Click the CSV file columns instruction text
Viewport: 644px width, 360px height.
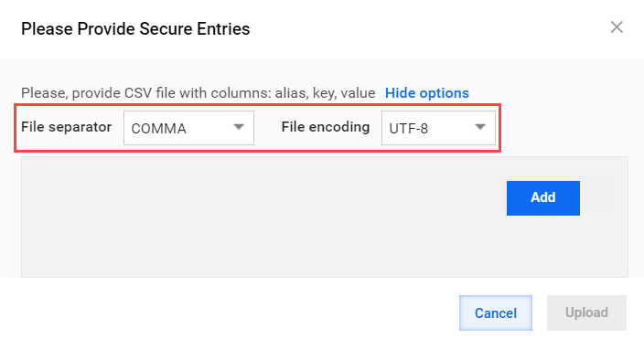198,93
